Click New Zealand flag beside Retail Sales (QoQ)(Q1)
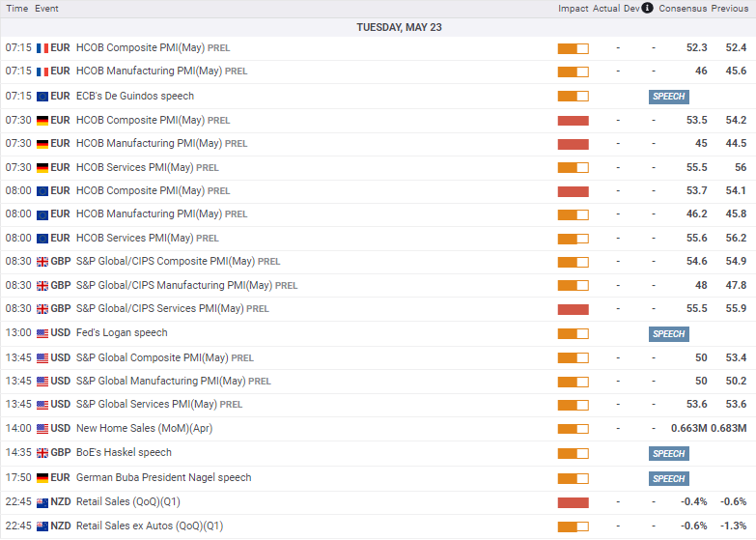The width and height of the screenshot is (756, 540). [42, 502]
